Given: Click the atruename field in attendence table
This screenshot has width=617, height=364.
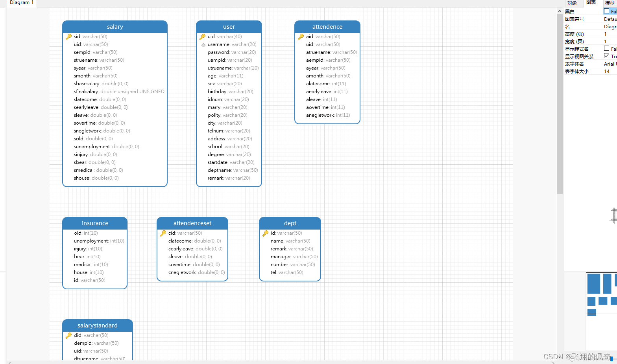Looking at the screenshot, I should click(x=332, y=52).
